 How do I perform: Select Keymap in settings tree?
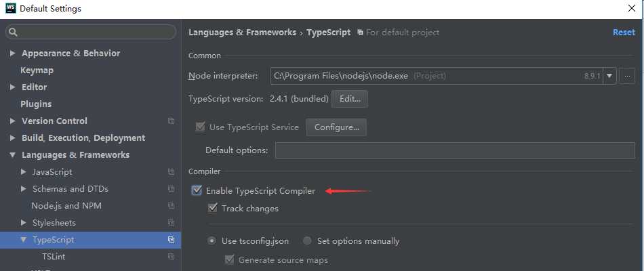[x=37, y=70]
